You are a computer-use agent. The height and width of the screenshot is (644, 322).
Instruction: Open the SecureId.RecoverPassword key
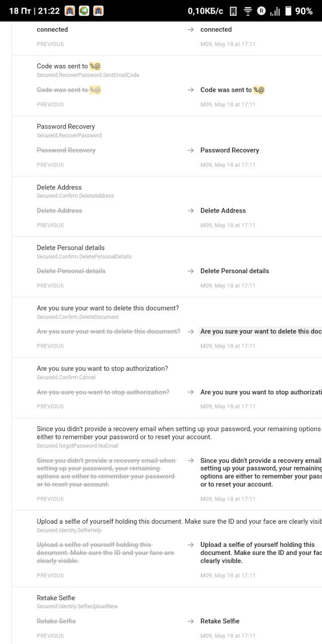click(x=69, y=135)
